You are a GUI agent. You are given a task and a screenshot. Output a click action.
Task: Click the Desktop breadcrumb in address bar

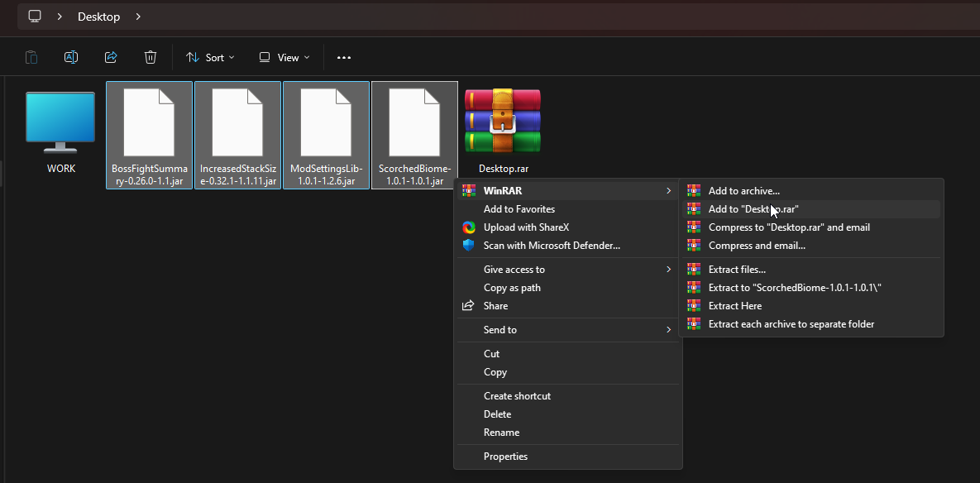click(x=98, y=17)
